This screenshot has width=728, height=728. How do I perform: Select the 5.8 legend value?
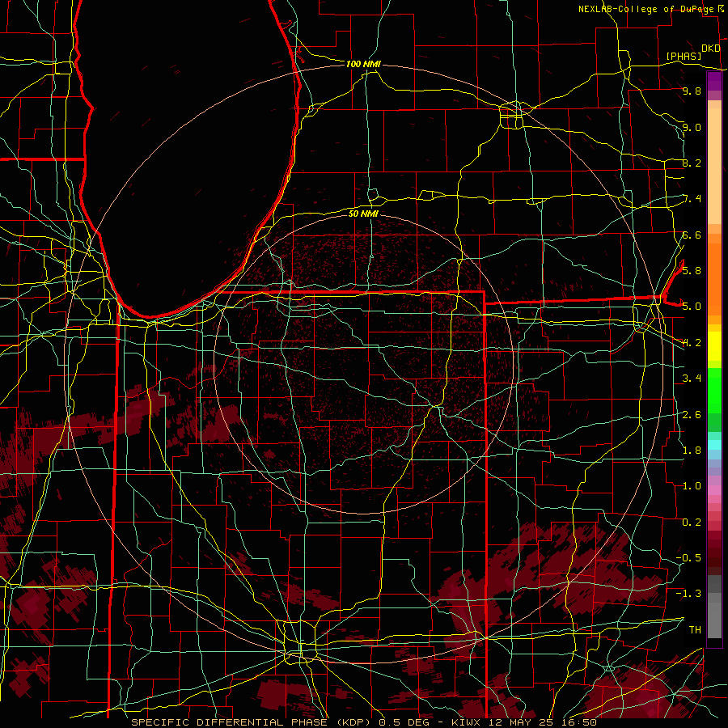coord(692,270)
